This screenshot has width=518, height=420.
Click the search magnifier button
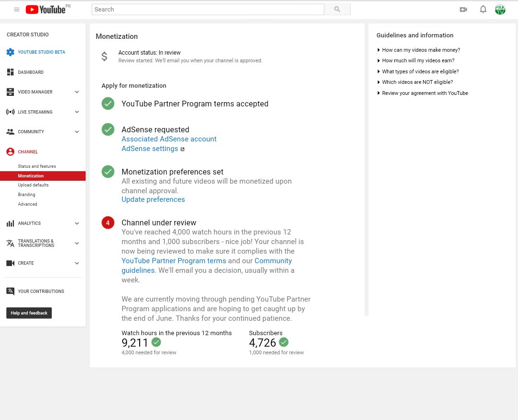pos(337,9)
